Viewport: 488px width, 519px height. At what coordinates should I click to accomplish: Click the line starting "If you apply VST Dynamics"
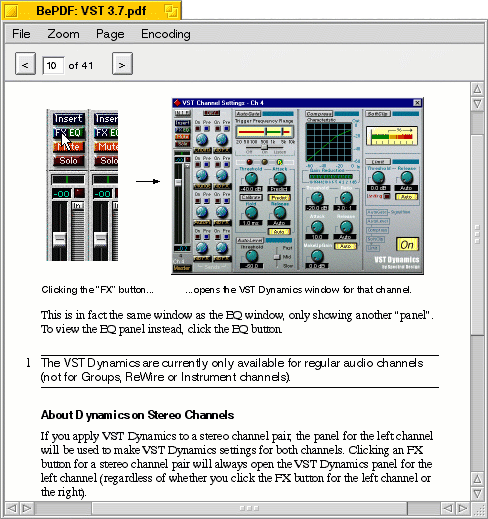[x=237, y=436]
